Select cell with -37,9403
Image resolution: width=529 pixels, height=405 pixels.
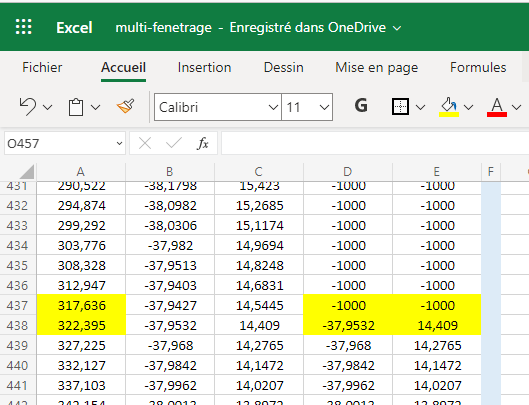(x=170, y=286)
